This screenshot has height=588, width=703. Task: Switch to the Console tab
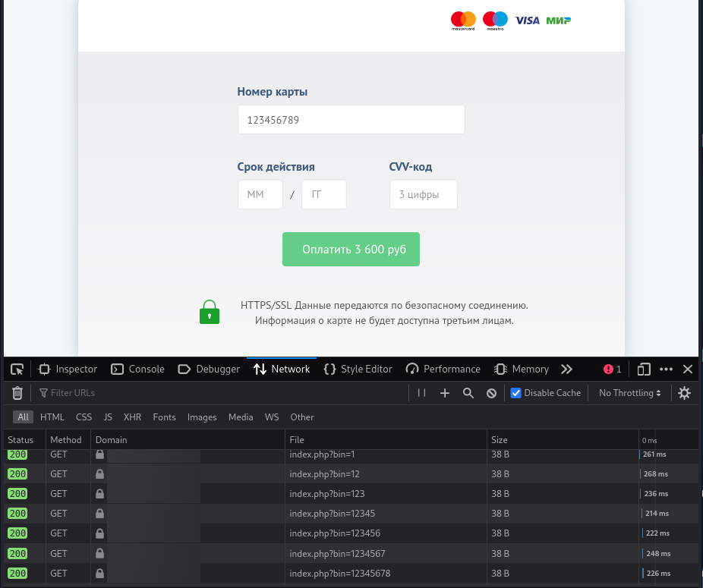(137, 369)
